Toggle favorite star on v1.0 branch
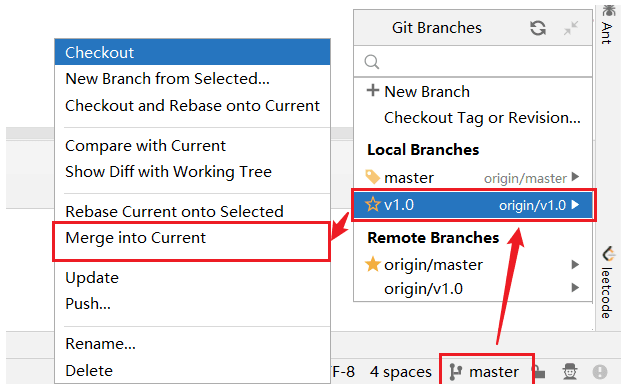The width and height of the screenshot is (628, 384). [372, 205]
